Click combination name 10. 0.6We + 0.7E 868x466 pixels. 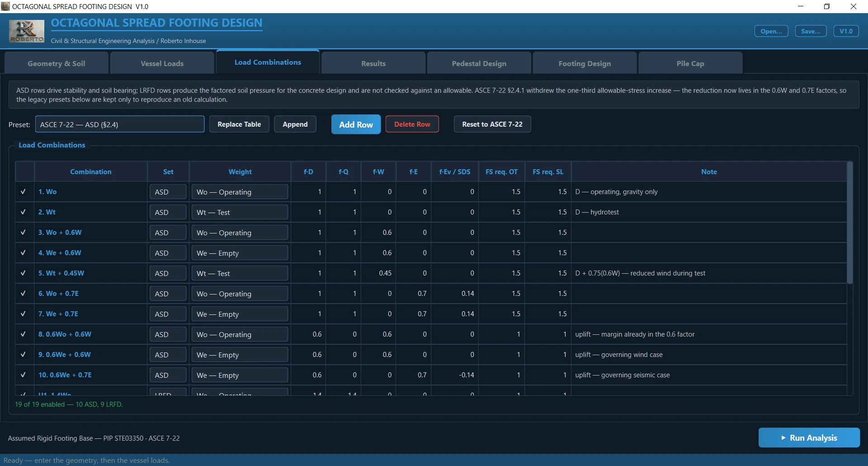[x=65, y=375]
